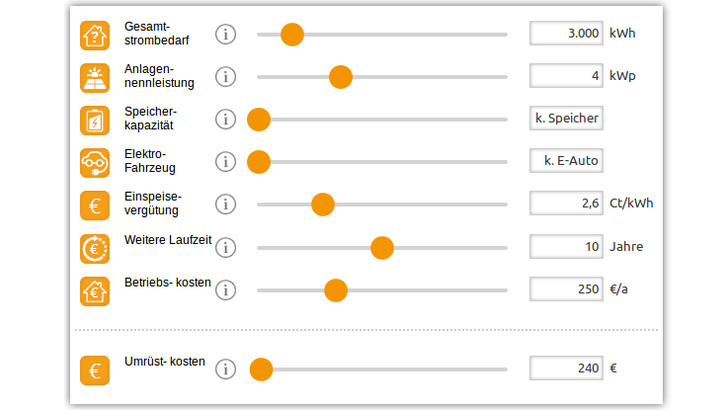
Task: Open info for Gesamtstrombedarf
Action: (x=226, y=35)
